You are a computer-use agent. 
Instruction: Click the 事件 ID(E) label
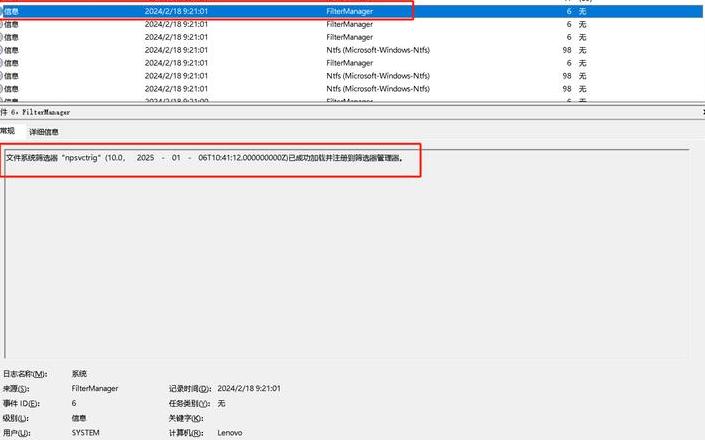(x=21, y=403)
